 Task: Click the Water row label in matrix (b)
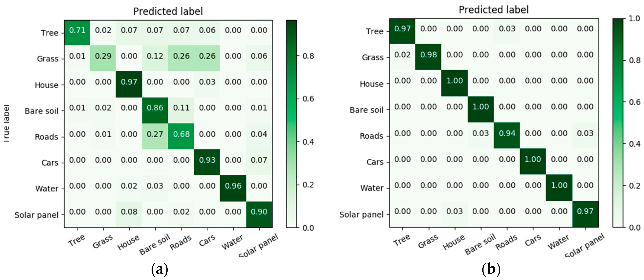(372, 188)
